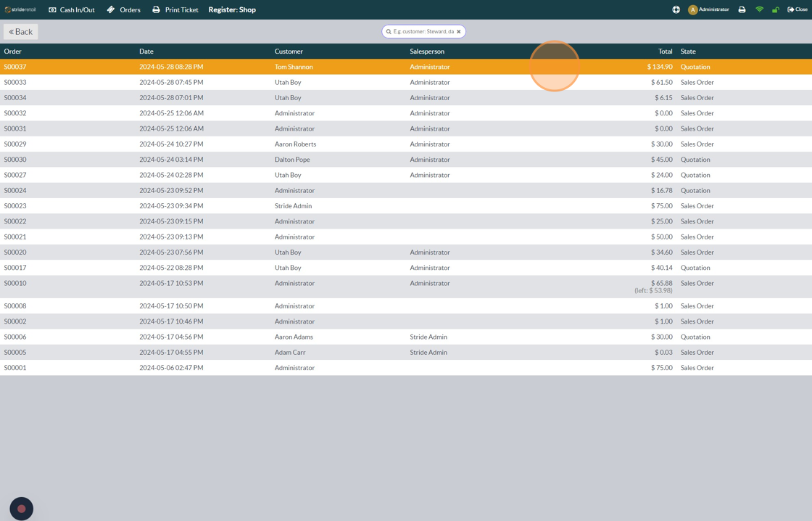
Task: Click date 2024-05-22 08:28 PM
Action: [171, 268]
